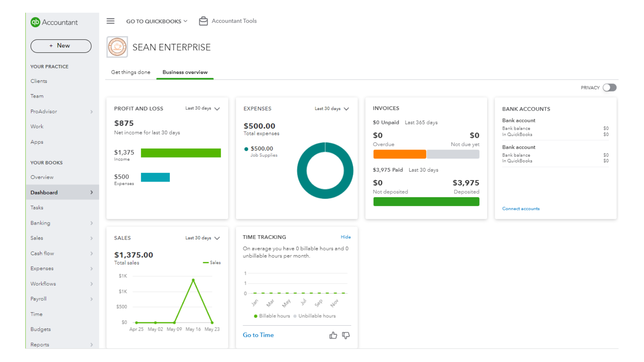Screen dimensions: 644x362
Task: Select the Business overview tab
Action: 185,72
